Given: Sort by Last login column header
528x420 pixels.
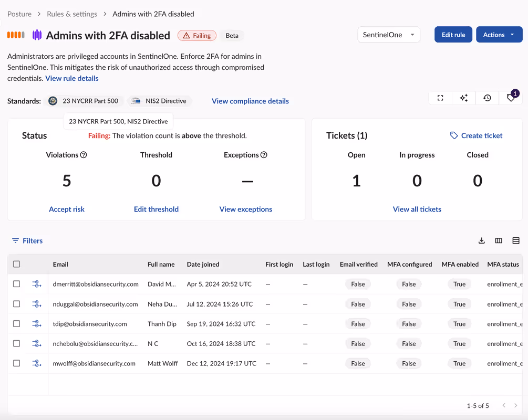Looking at the screenshot, I should [x=316, y=265].
